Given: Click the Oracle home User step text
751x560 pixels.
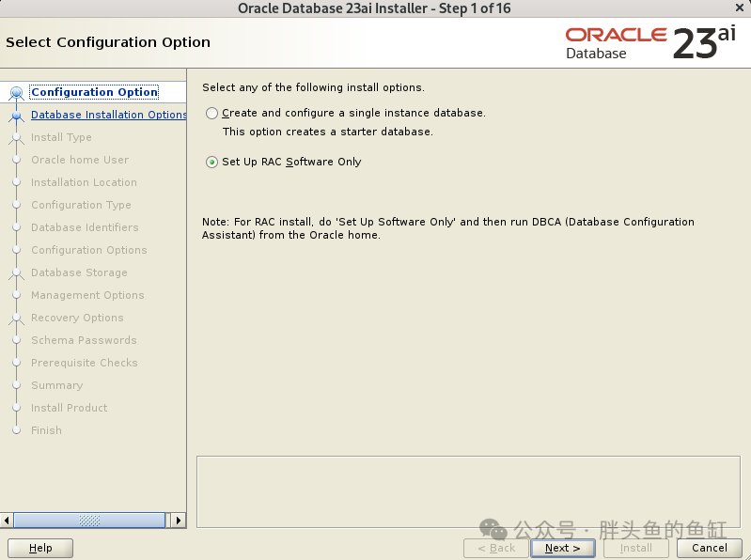Looking at the screenshot, I should point(80,160).
